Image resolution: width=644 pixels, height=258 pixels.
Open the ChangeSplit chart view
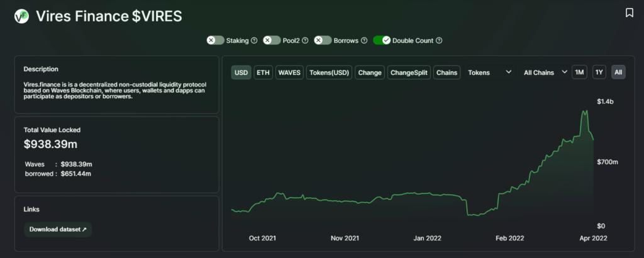pyautogui.click(x=409, y=72)
